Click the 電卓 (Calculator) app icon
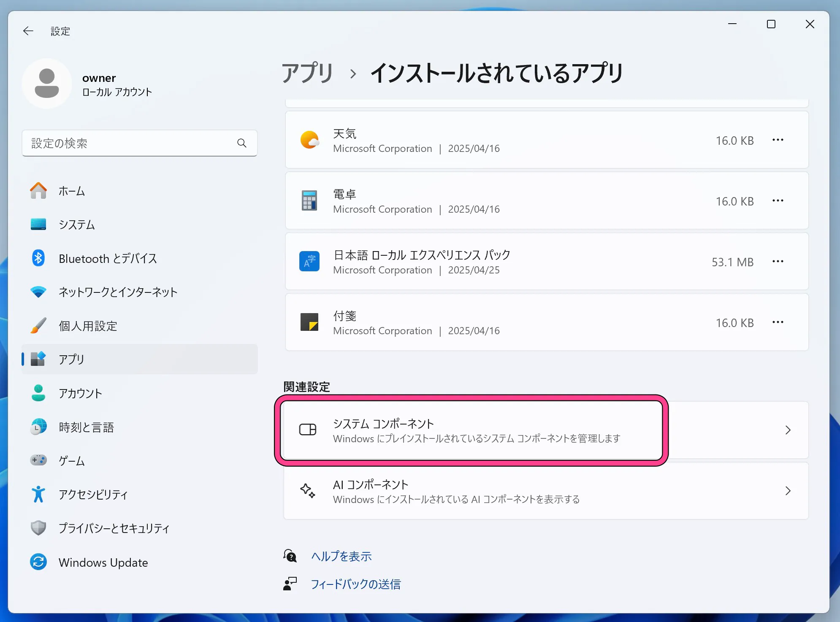 [309, 201]
